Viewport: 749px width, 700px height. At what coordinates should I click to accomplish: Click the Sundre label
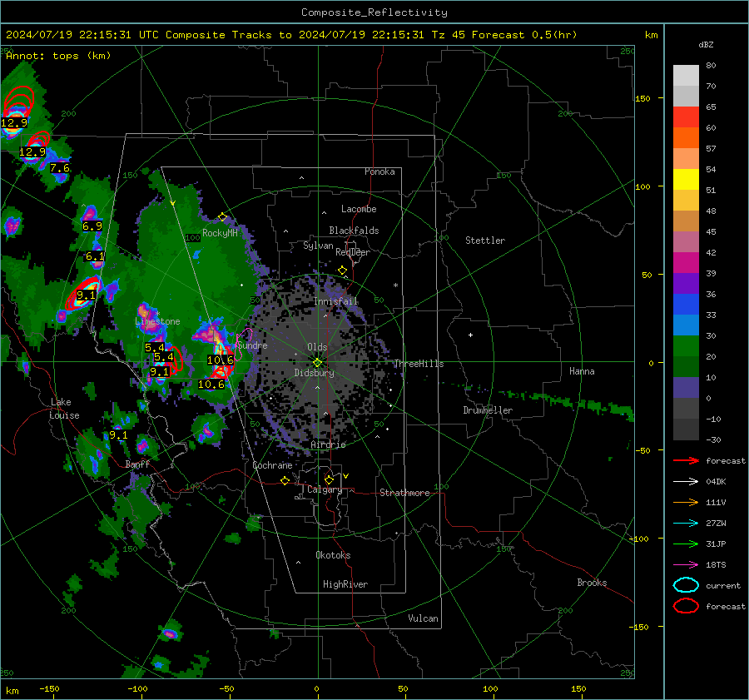(253, 345)
